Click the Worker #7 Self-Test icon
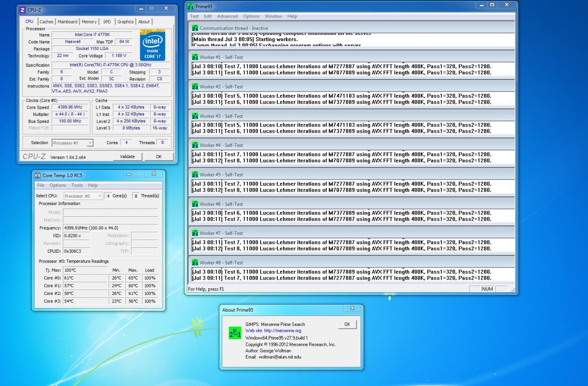588x386 pixels. click(195, 233)
